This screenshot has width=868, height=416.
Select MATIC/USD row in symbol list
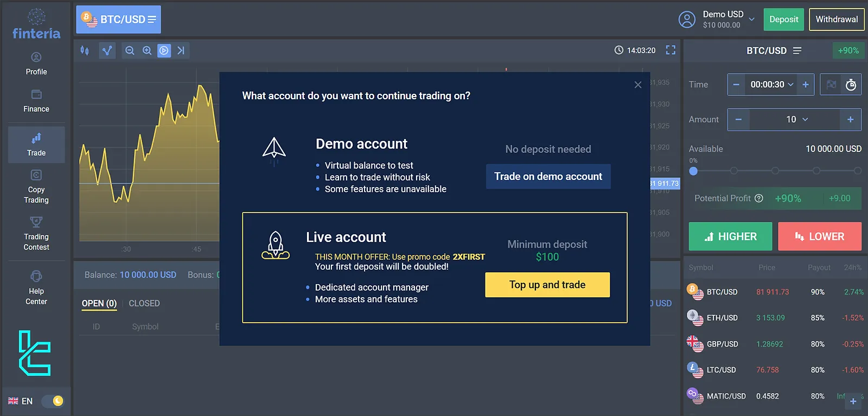775,396
